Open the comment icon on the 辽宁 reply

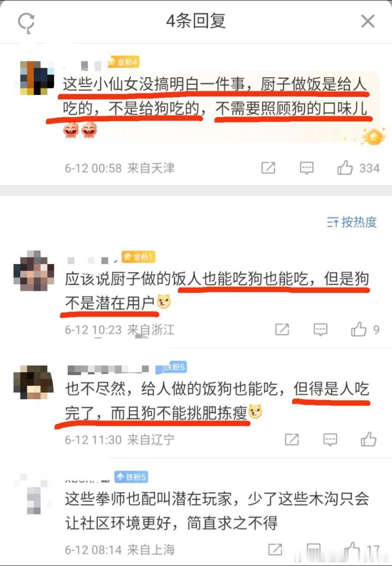tap(330, 440)
